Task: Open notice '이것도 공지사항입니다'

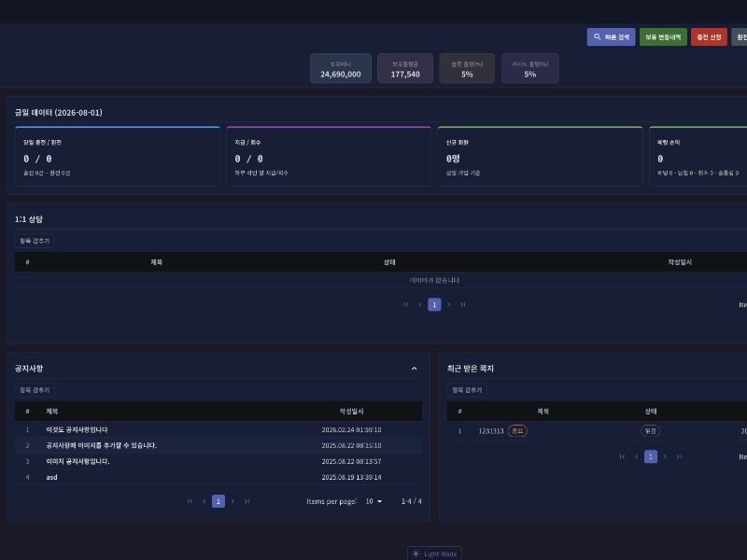Action: coord(77,430)
